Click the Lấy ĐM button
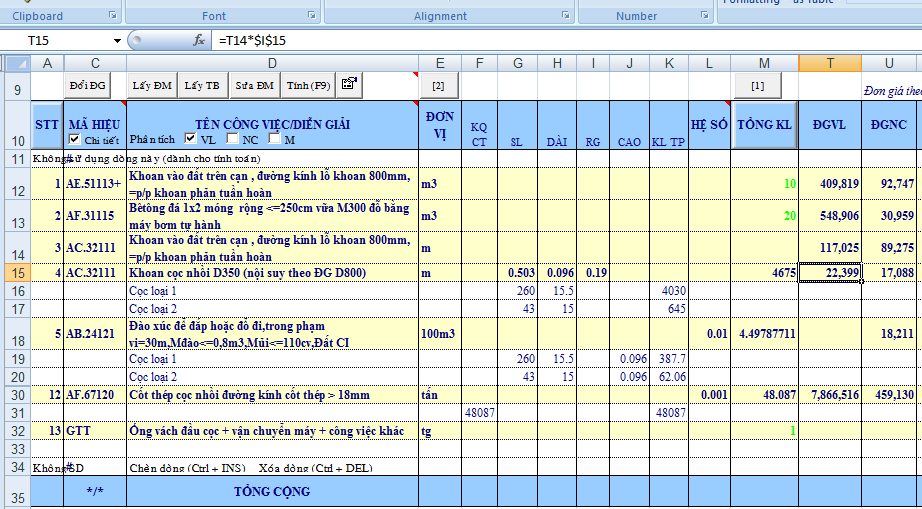The image size is (922, 509). (152, 85)
